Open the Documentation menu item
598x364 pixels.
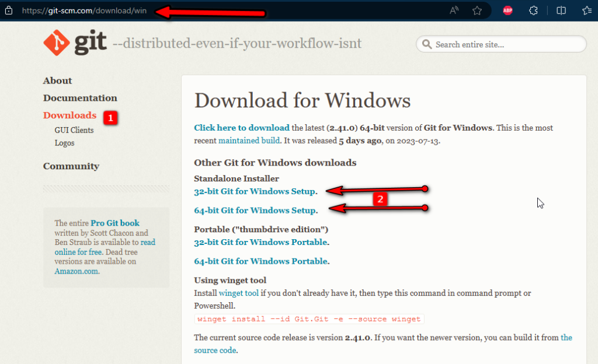(x=80, y=98)
